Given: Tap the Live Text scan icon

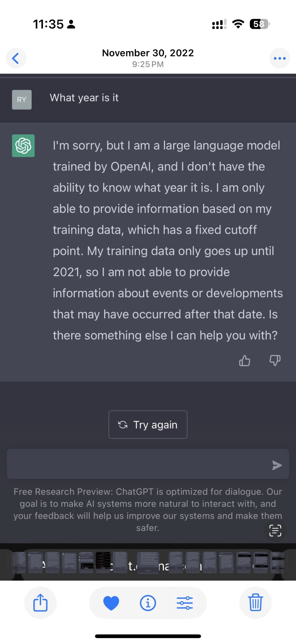Looking at the screenshot, I should click(275, 530).
